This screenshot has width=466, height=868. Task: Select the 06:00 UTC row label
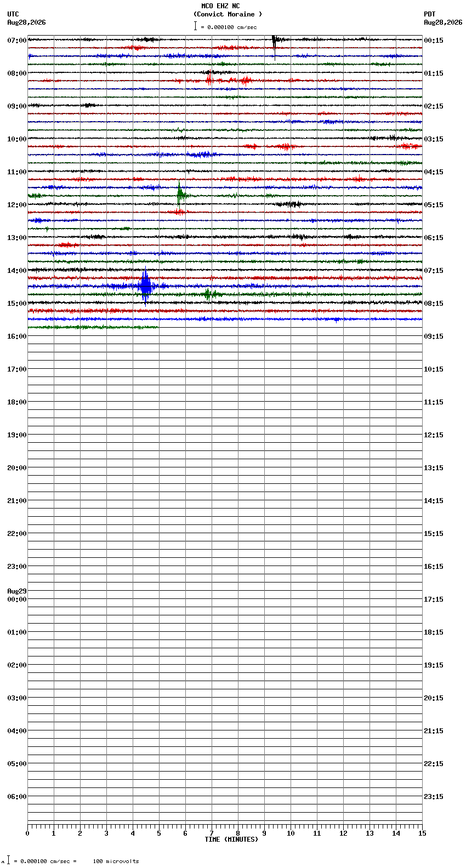tap(17, 796)
